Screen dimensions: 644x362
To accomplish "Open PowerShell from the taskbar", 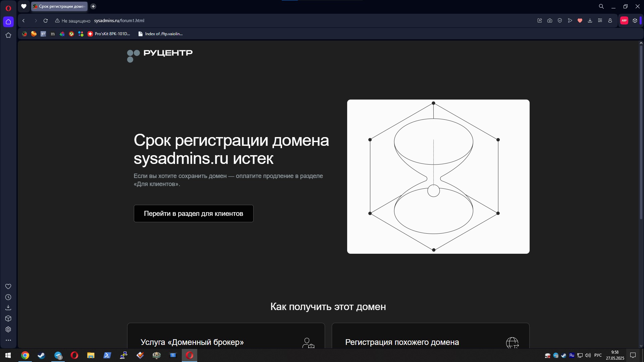I will tap(107, 355).
